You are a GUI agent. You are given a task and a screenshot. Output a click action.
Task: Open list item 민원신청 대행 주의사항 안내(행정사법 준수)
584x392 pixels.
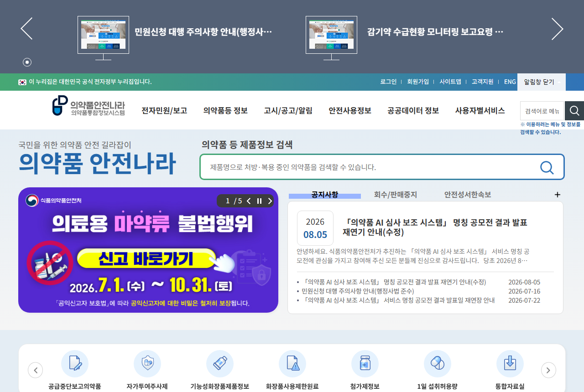coord(358,291)
